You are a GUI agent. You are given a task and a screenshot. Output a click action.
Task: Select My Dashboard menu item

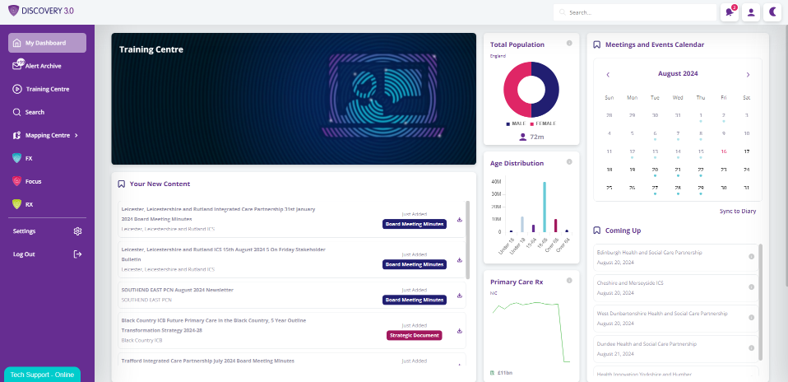(x=47, y=43)
